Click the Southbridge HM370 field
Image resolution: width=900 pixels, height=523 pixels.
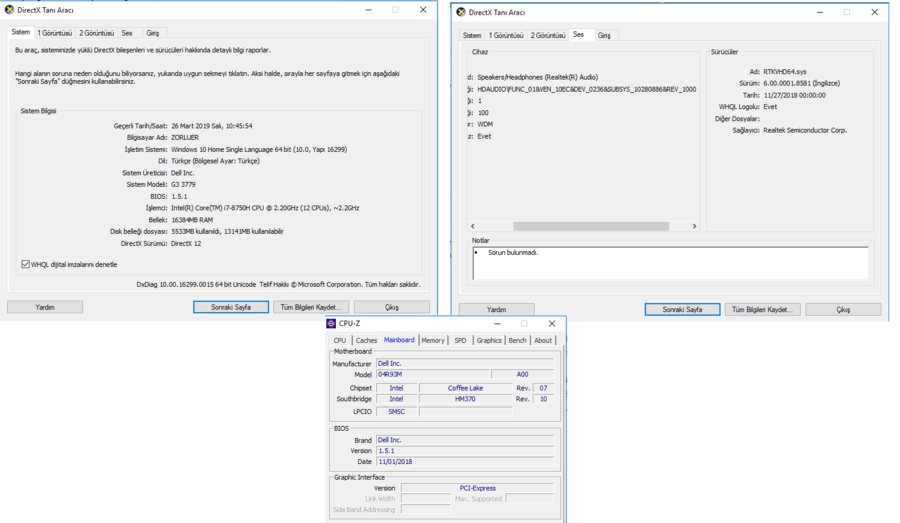point(465,399)
